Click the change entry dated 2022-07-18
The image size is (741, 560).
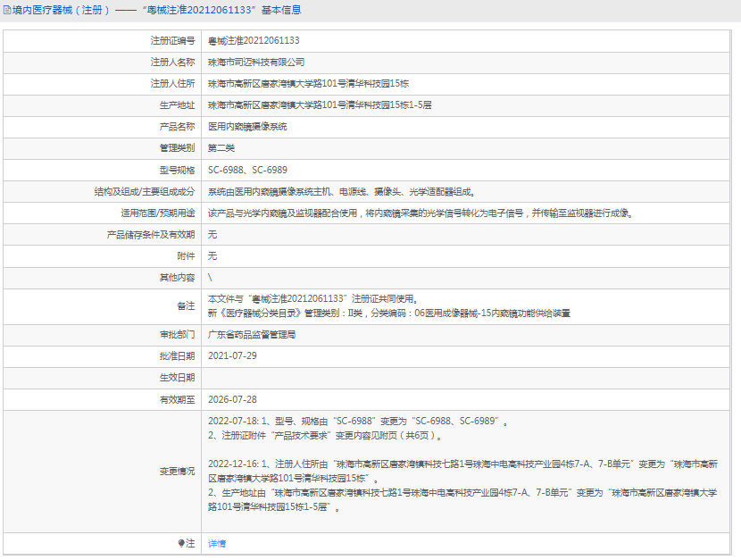(358, 421)
